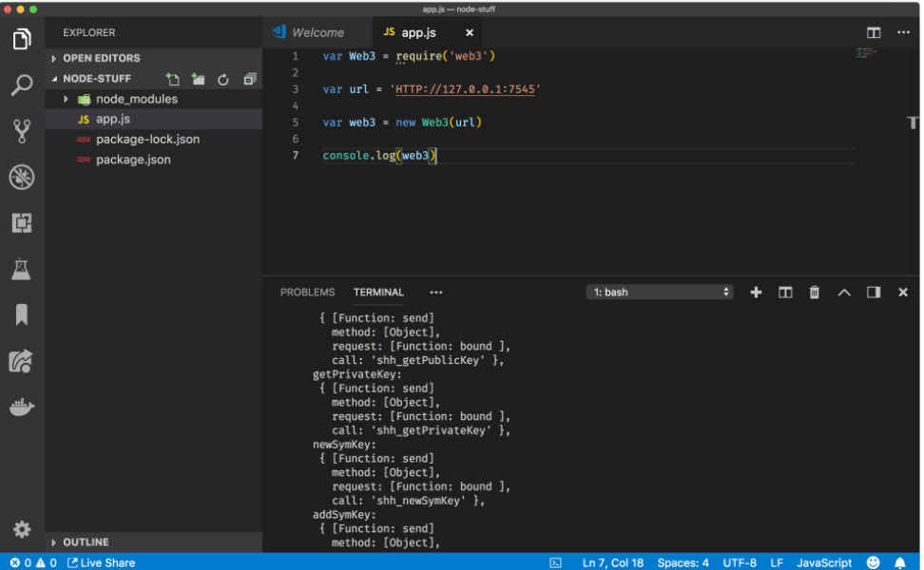Expand the OPEN EDITORS section
This screenshot has height=570, width=924.
[153, 58]
